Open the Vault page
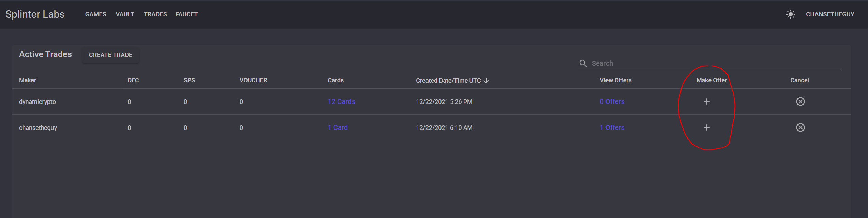 [x=125, y=14]
